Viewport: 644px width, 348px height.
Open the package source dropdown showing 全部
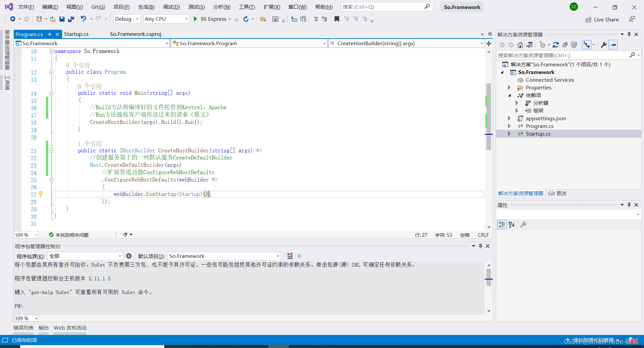tap(85, 256)
